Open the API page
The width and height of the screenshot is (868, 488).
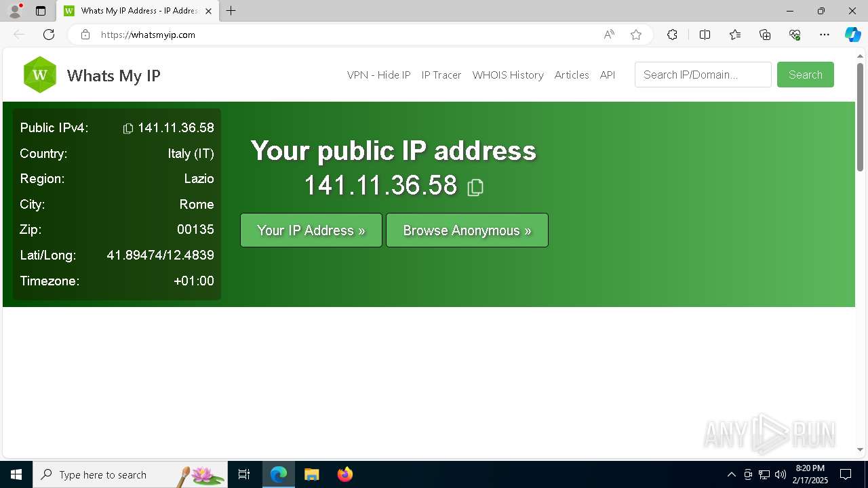(608, 75)
